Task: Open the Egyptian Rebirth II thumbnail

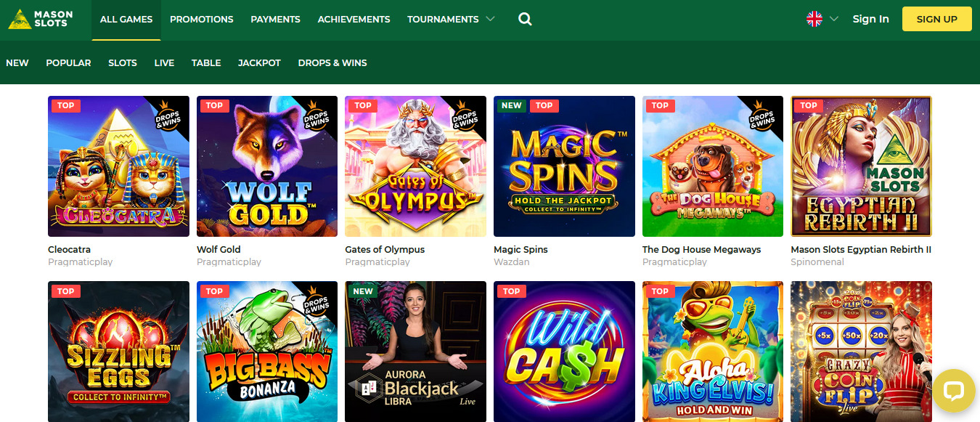Action: point(861,166)
